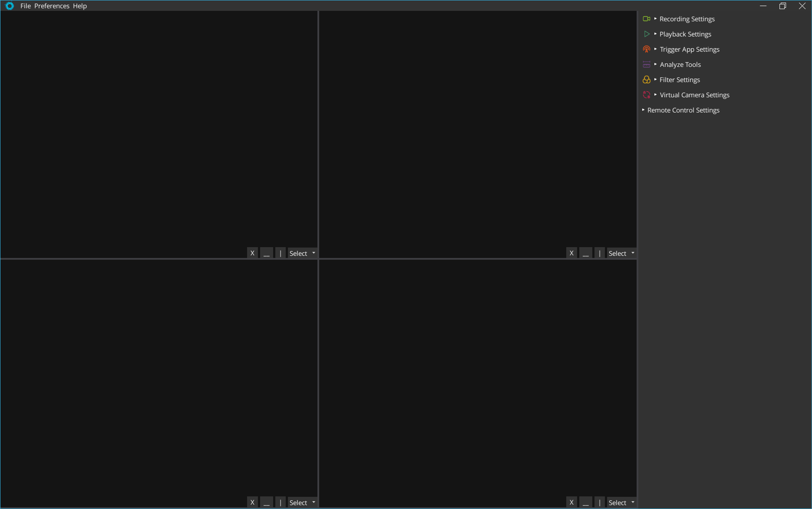812x509 pixels.
Task: Open the Select dropdown in the top-left pane
Action: point(302,253)
